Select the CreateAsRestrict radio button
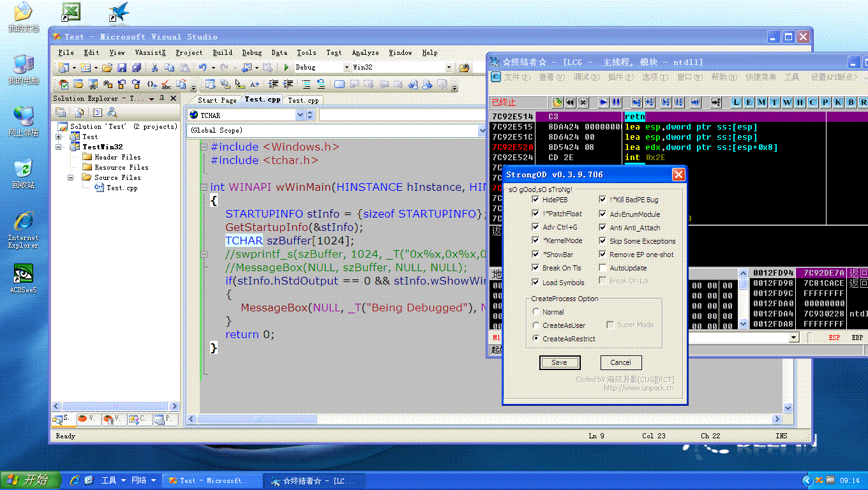This screenshot has width=868, height=490. tap(535, 339)
